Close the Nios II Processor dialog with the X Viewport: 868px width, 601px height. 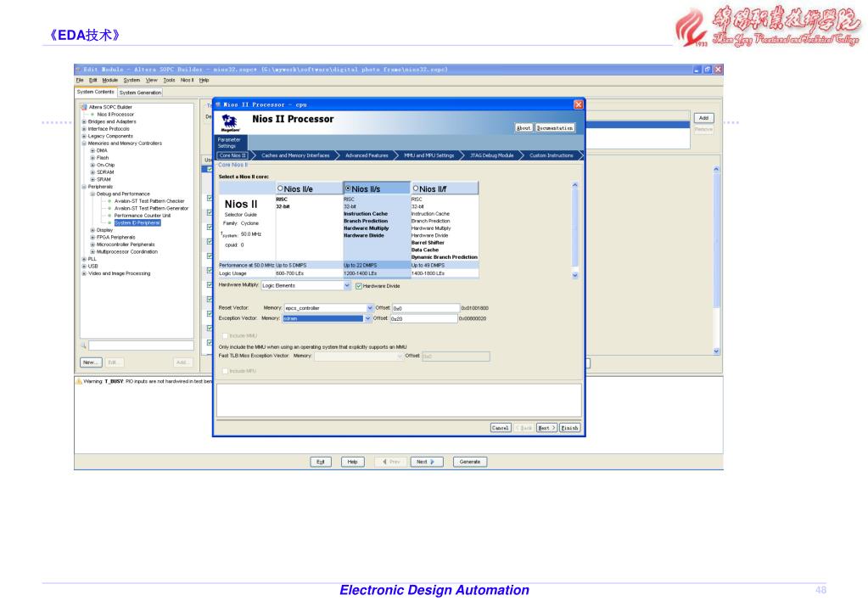click(578, 104)
